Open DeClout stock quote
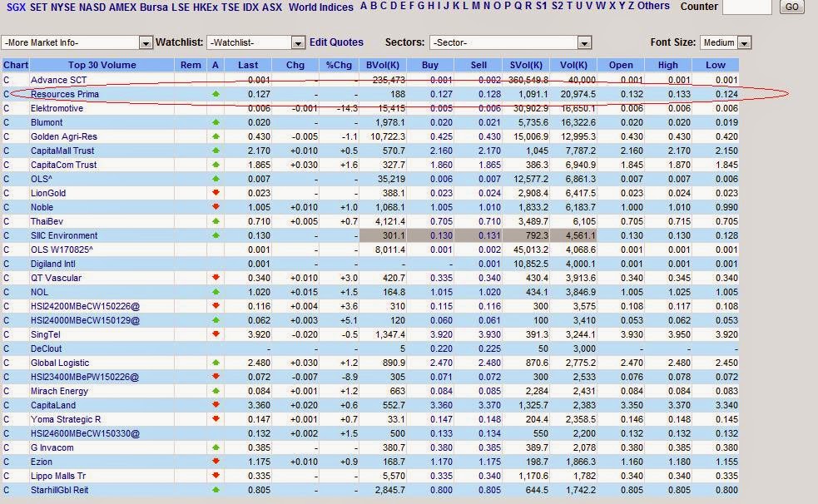The width and height of the screenshot is (818, 504). pos(46,348)
